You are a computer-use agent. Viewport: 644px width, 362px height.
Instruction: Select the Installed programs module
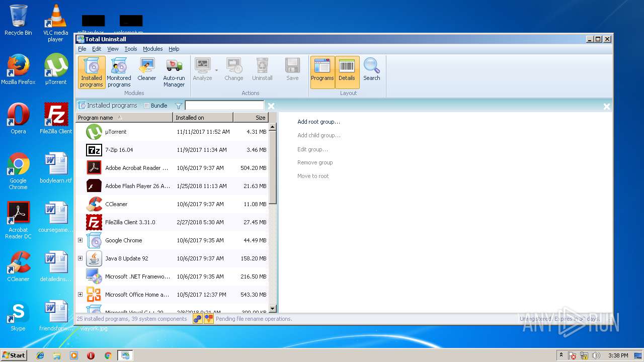92,72
